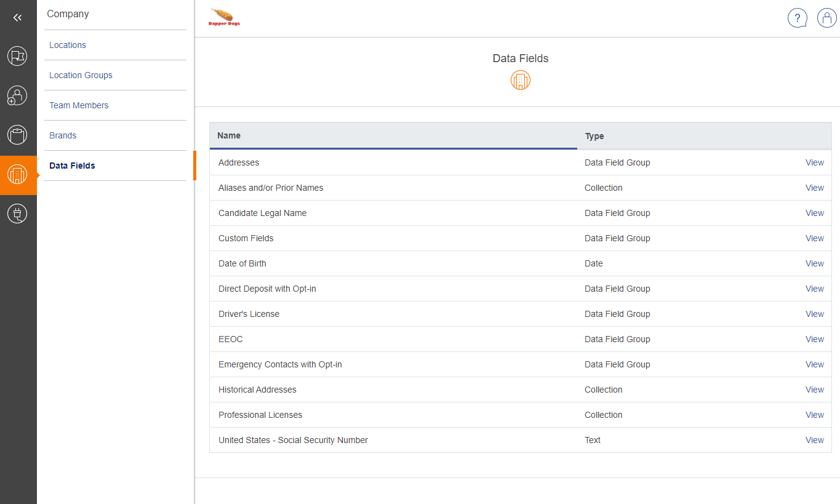This screenshot has height=504, width=840.
Task: Open View for Driver's License row
Action: [814, 314]
